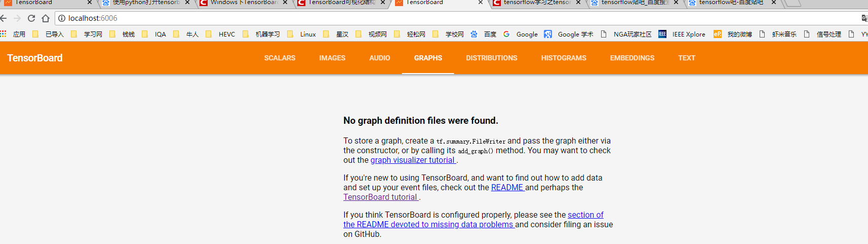Close the Windows下TensorBoard browser tab
Viewport: 868px width, 244px height.
[x=285, y=3]
